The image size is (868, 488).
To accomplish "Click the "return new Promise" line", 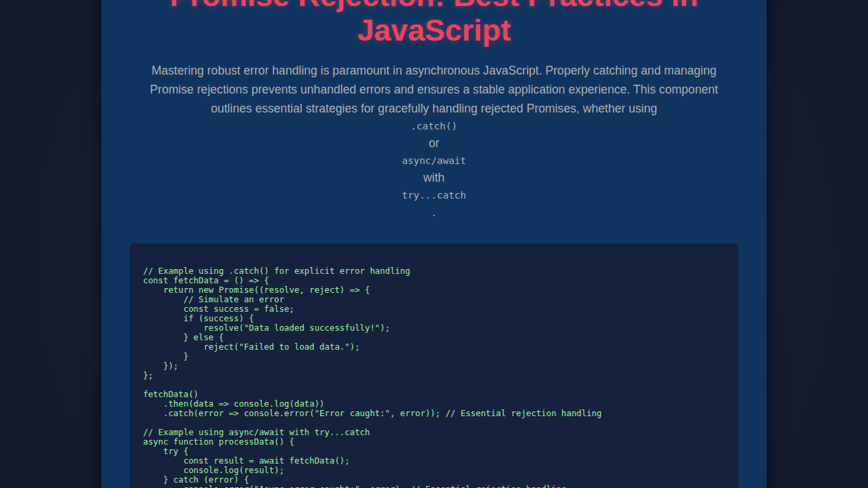I will click(266, 289).
